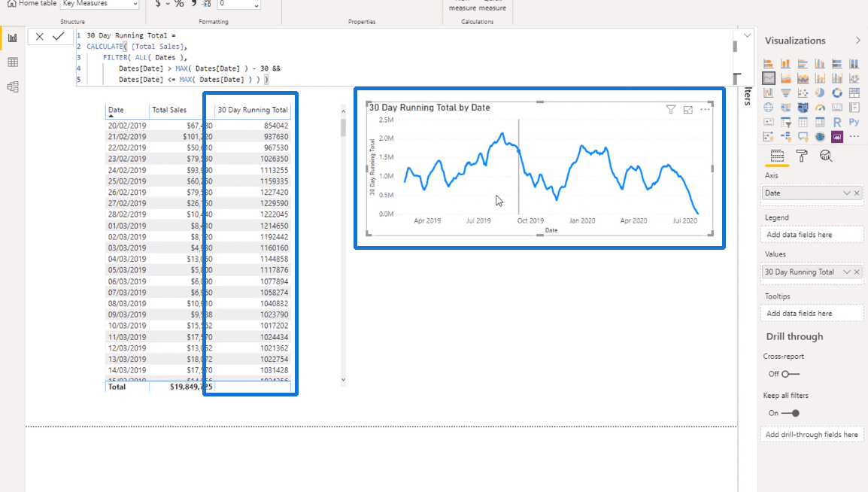Open 30 Day Running Total field dropdown
This screenshot has height=492, width=868.
(x=846, y=272)
